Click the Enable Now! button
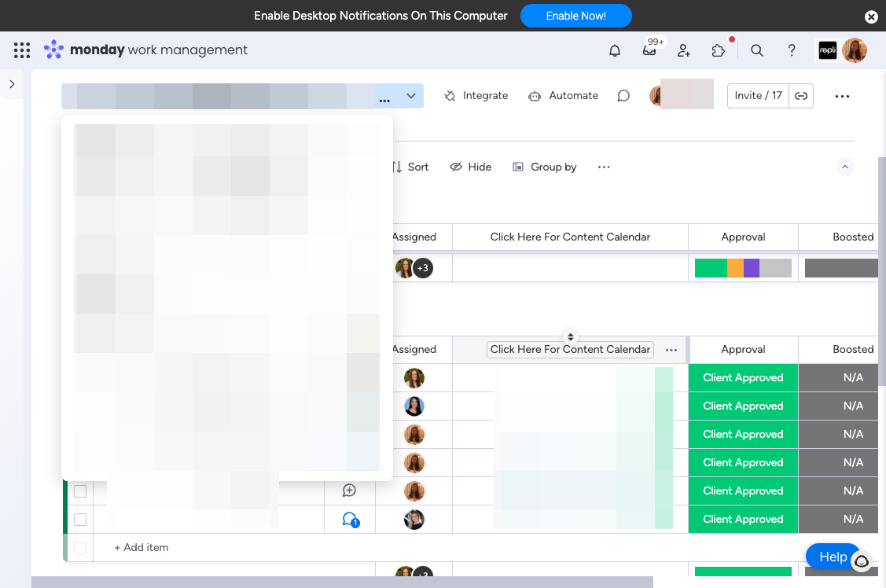The width and height of the screenshot is (886, 588). [575, 16]
